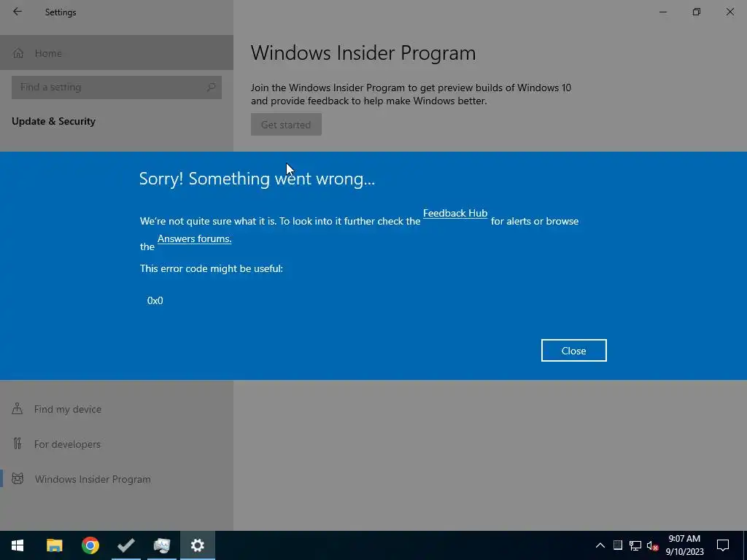Image resolution: width=747 pixels, height=560 pixels.
Task: Click the Windows Insider cat icon
Action: tap(18, 479)
